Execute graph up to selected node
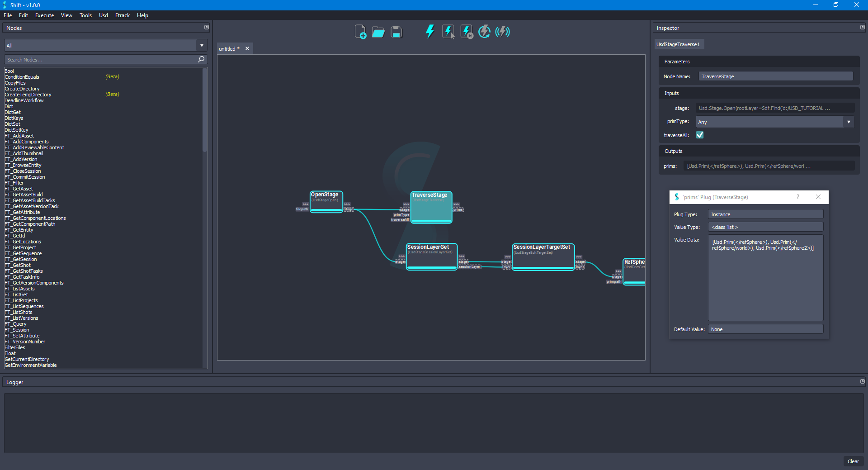Screen dimensions: 868x470 466,32
